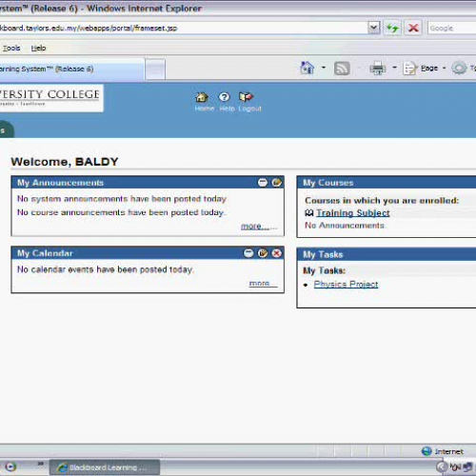
Task: Edit My Calendar module settings icon
Action: (x=263, y=253)
